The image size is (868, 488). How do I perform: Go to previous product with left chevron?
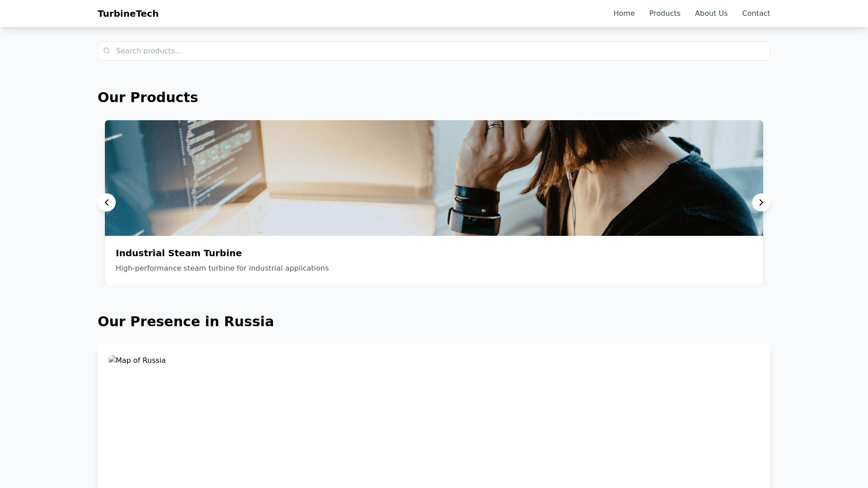107,202
